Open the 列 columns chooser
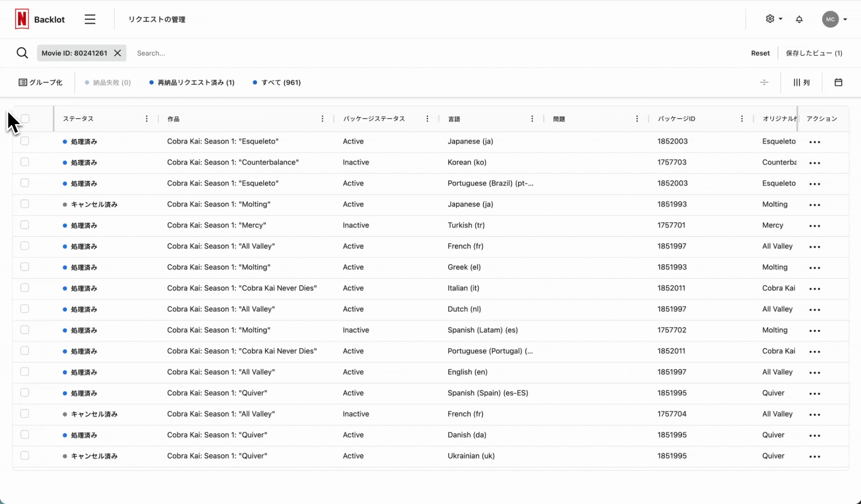This screenshot has width=861, height=504. pyautogui.click(x=801, y=83)
